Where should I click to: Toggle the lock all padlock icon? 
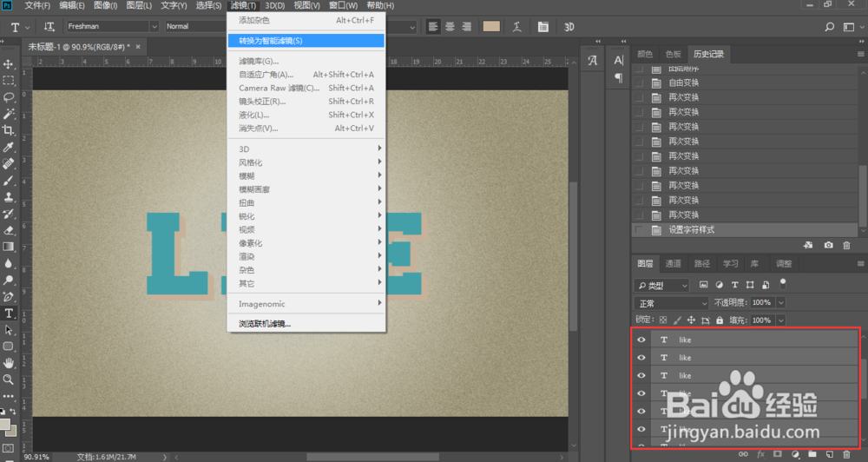pyautogui.click(x=720, y=320)
